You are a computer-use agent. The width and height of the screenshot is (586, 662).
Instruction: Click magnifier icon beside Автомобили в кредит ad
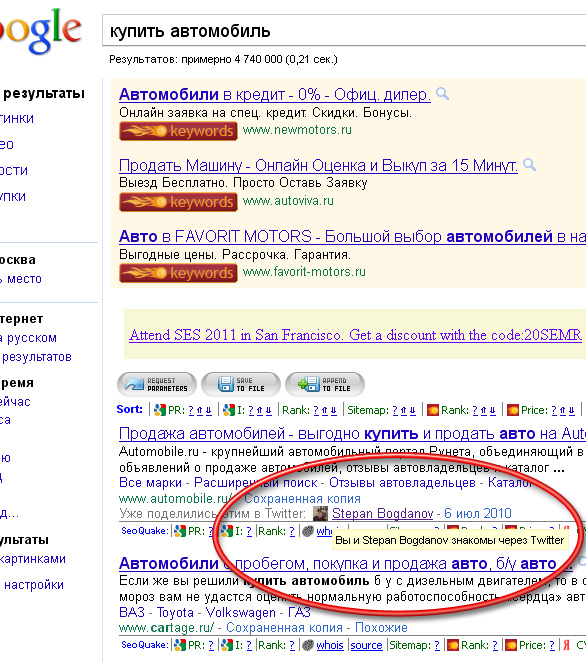point(442,94)
